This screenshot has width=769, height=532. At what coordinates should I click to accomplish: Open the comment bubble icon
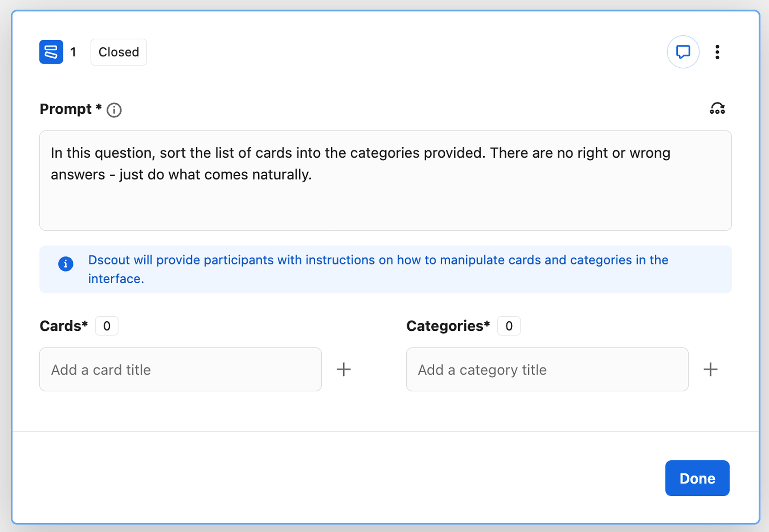tap(683, 52)
